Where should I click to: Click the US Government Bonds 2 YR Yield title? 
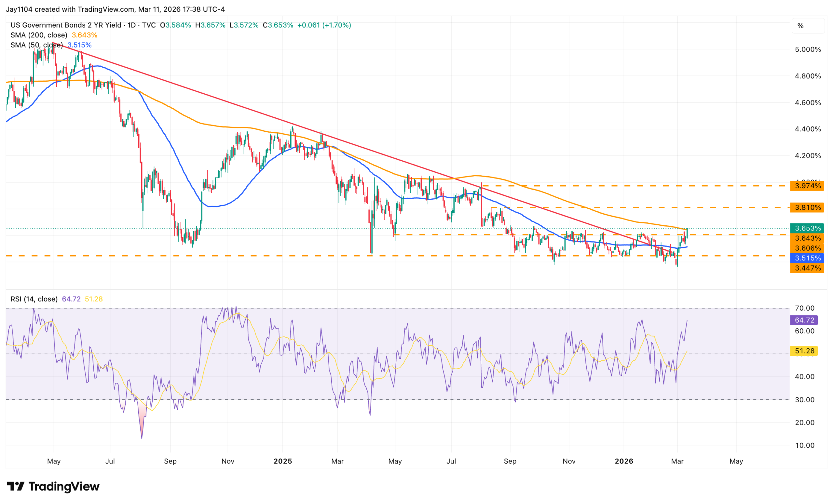(x=66, y=25)
